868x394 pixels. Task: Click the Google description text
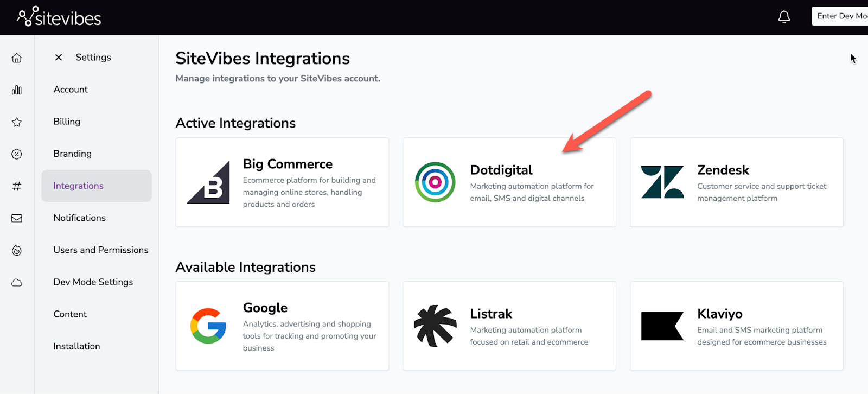point(309,336)
